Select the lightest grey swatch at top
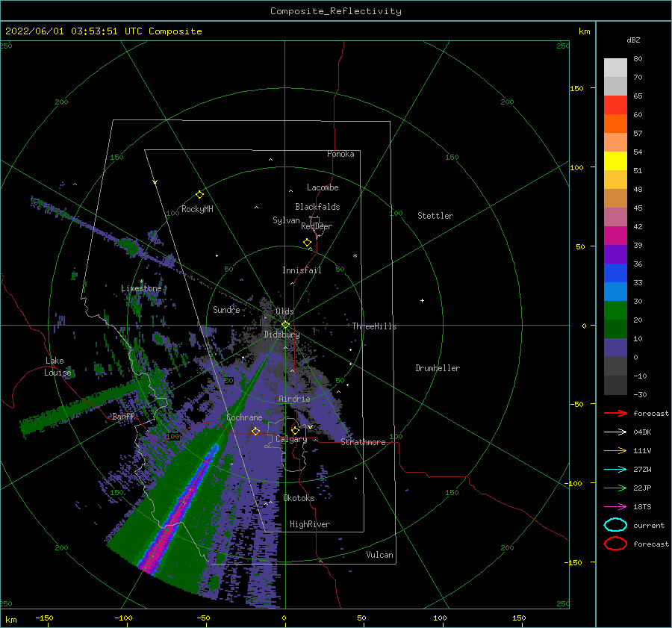The width and height of the screenshot is (672, 628). (615, 68)
